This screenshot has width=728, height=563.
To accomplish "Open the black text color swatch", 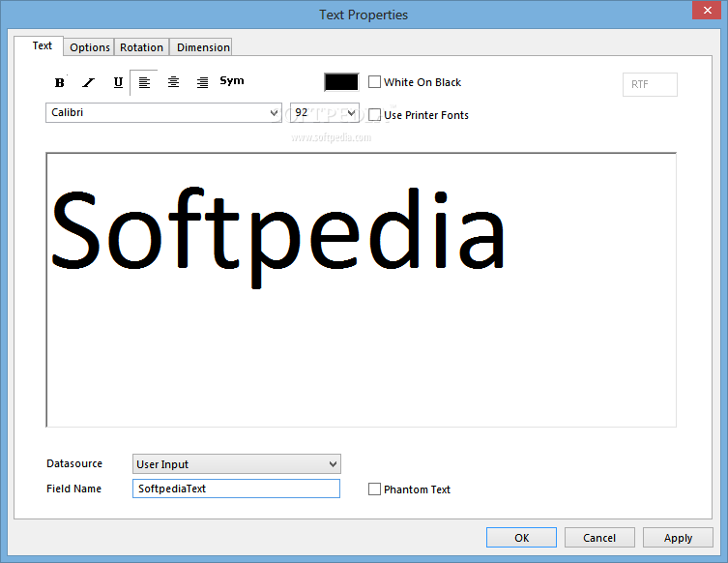I will point(341,82).
